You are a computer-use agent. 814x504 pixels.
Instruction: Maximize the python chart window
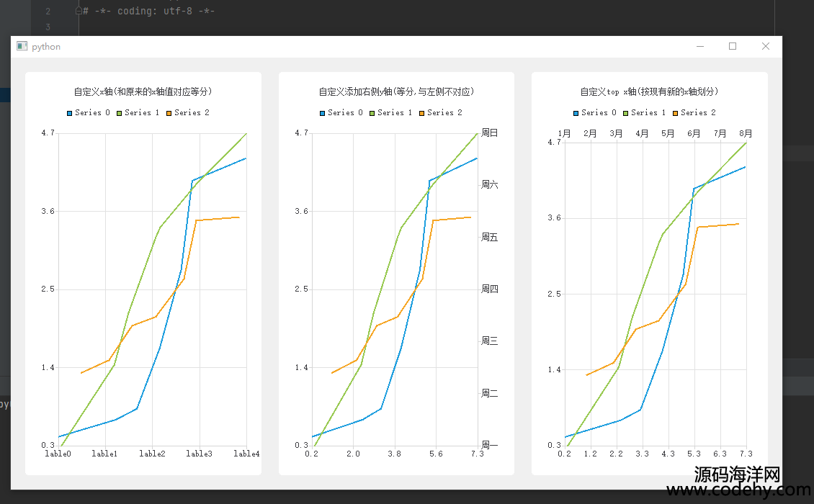click(733, 46)
